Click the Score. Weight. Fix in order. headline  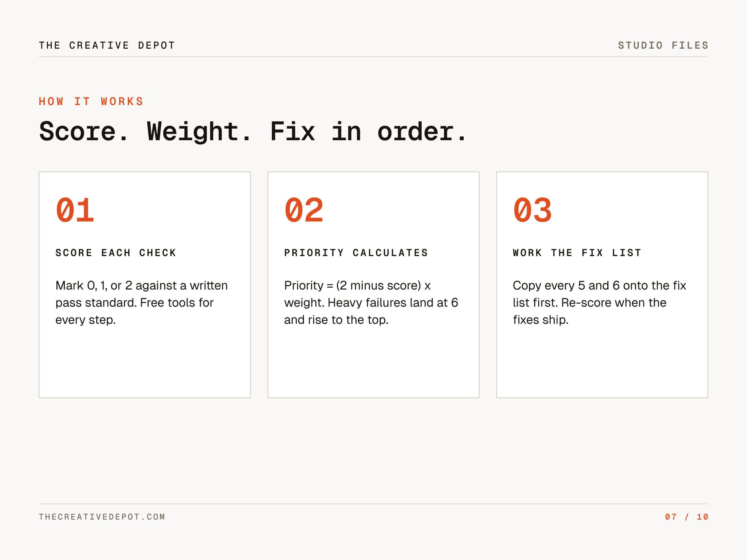253,132
